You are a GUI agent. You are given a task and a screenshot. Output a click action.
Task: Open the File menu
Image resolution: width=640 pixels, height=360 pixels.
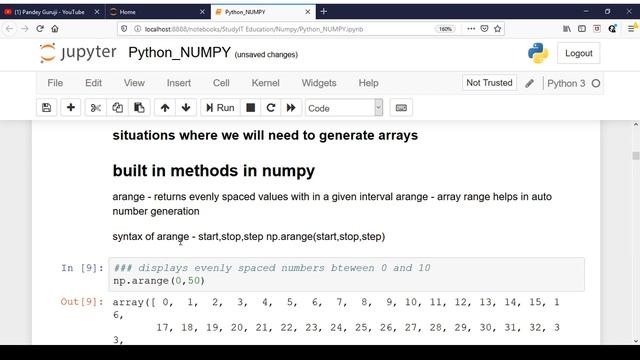coord(55,83)
